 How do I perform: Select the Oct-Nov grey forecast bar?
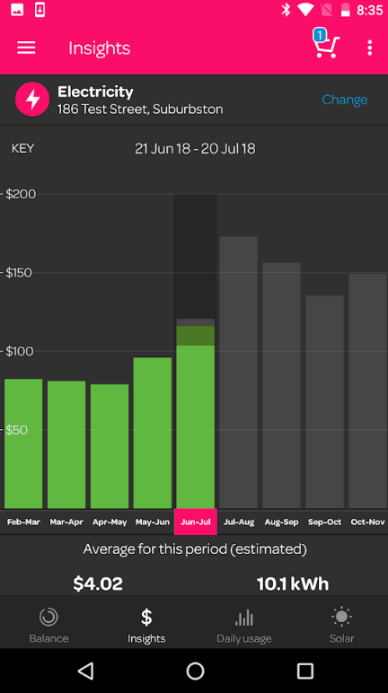pyautogui.click(x=368, y=391)
